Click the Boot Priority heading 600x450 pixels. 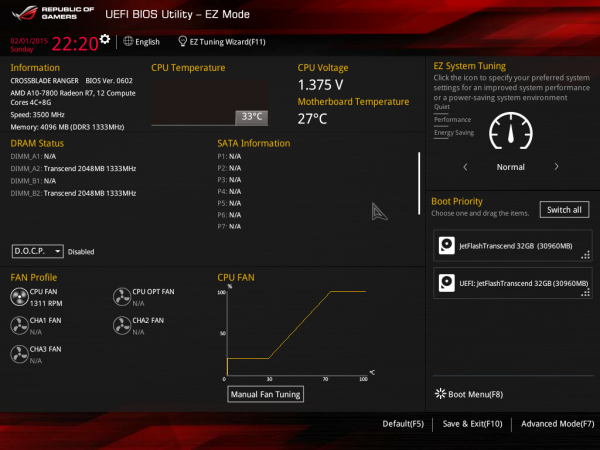(x=457, y=201)
